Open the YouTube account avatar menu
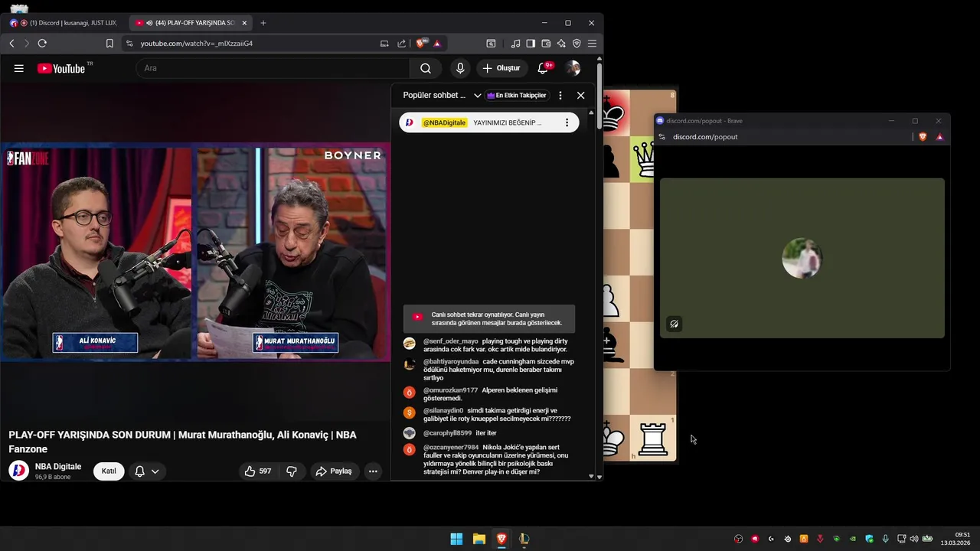 click(573, 68)
